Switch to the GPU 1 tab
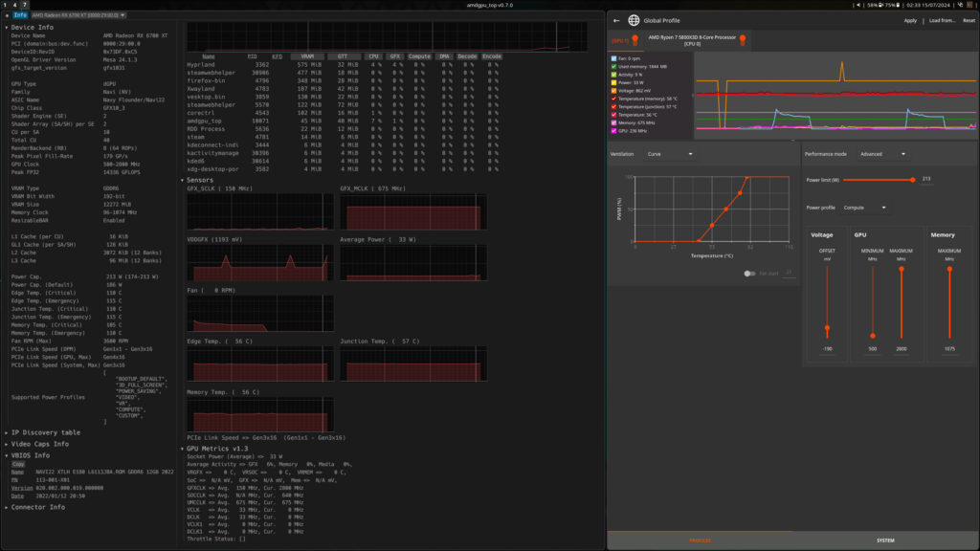 624,40
